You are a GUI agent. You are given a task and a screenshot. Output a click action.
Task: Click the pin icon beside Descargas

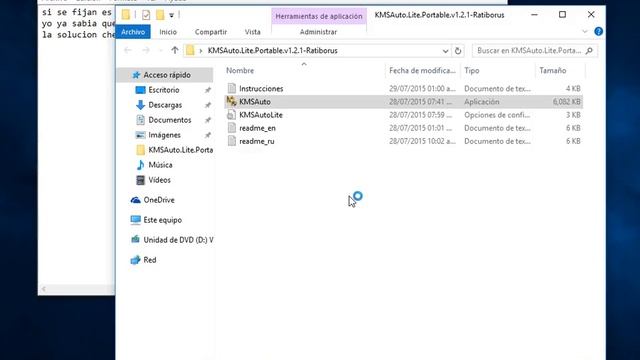208,105
